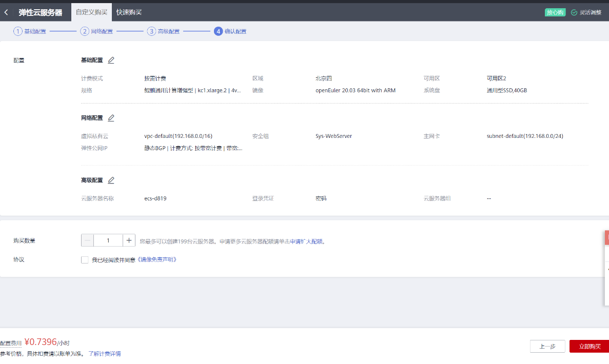Open the 镜像免责声明 link
Screen dimensions: 609x364
click(157, 259)
